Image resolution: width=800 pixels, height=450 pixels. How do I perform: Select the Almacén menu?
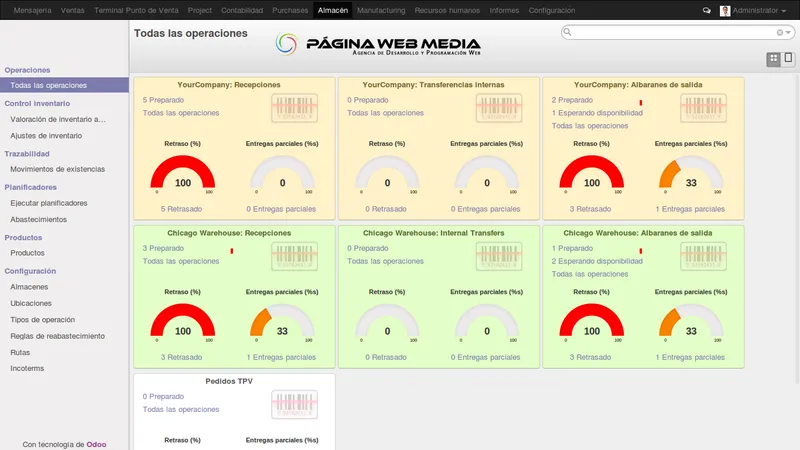pos(333,10)
